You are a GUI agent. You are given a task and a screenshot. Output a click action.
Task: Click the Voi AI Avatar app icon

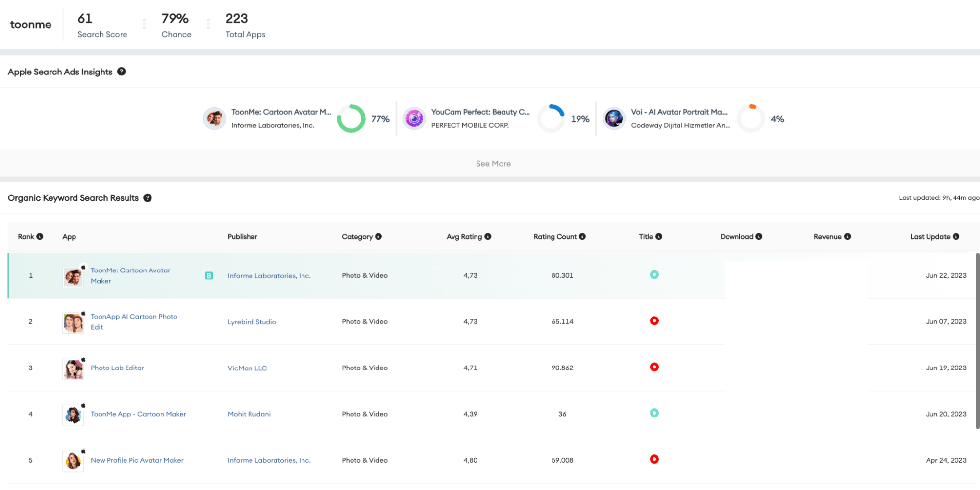[614, 119]
